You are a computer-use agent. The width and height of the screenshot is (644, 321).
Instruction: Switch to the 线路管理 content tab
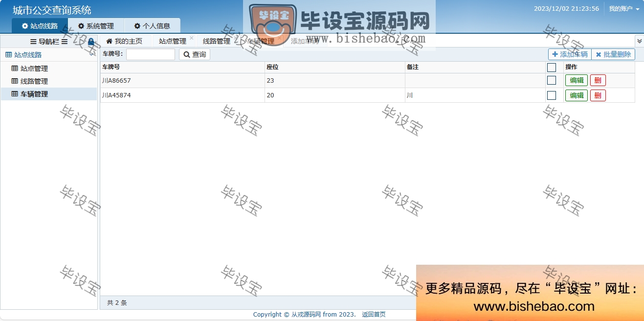217,41
